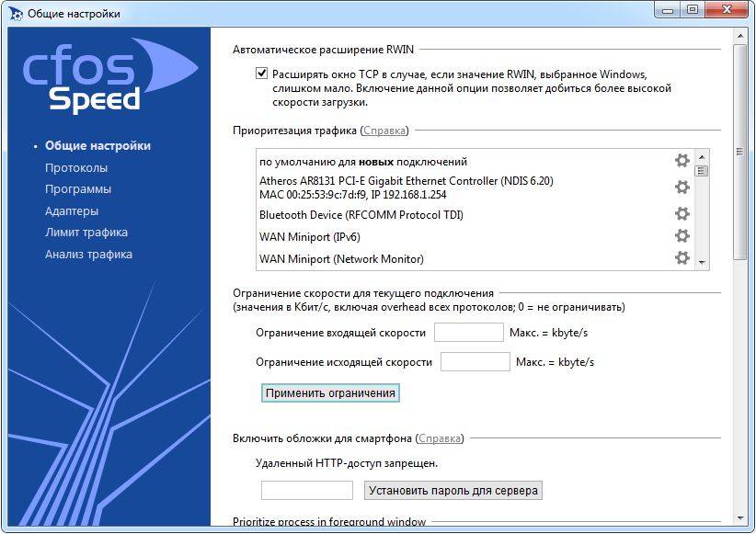Open Справка link next to Приоритезация трафика
Image resolution: width=756 pixels, height=534 pixels.
coord(384,131)
